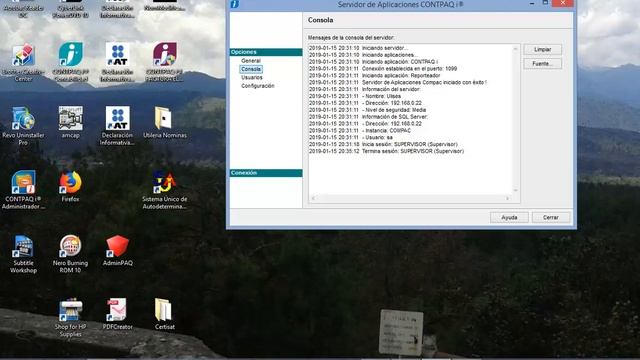The image size is (640, 360).
Task: Select log line 'Iniciando aplicación: CONTPAQ i'
Action: (373, 62)
